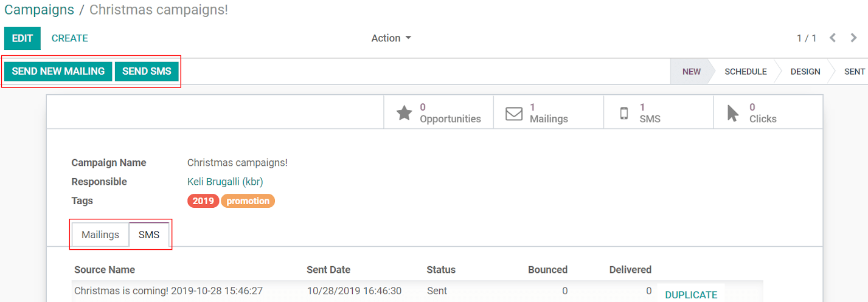This screenshot has width=868, height=302.
Task: Click the EDIT button
Action: pyautogui.click(x=23, y=38)
